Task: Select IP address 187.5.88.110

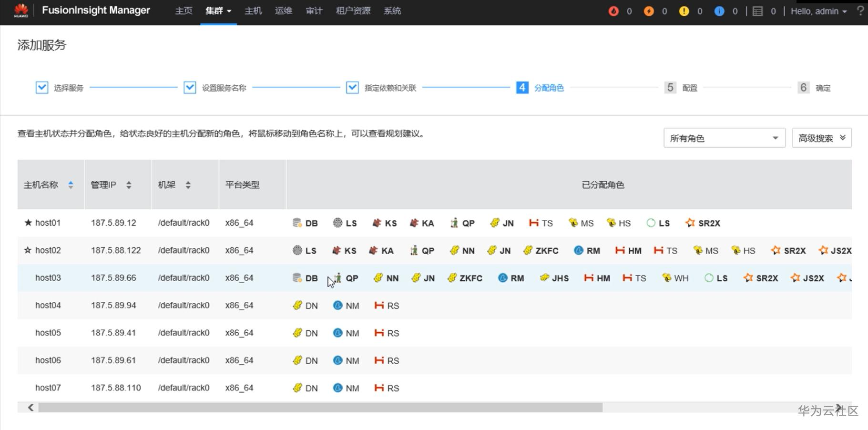Action: tap(116, 388)
